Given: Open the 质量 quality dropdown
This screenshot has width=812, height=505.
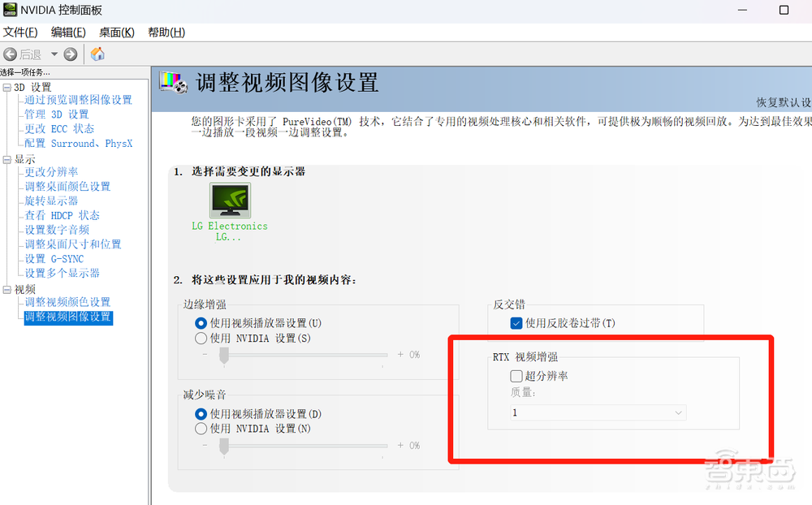Looking at the screenshot, I should [x=679, y=412].
